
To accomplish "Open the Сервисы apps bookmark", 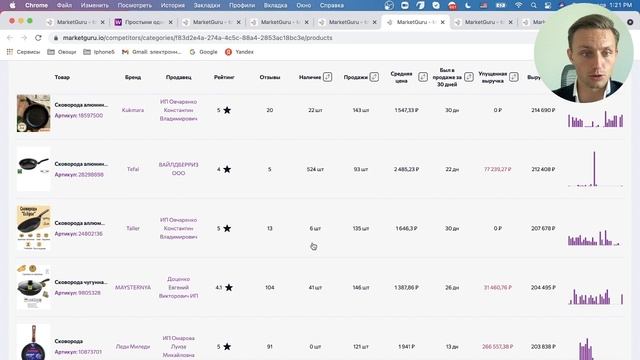I will coord(23,52).
